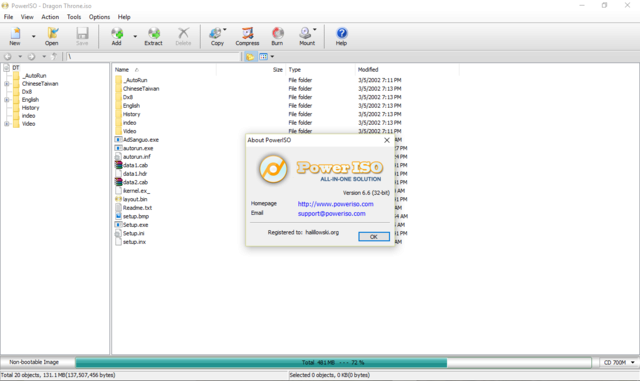Select _AutoRun in folder tree
Screen dimensions: 640x381
(34, 76)
